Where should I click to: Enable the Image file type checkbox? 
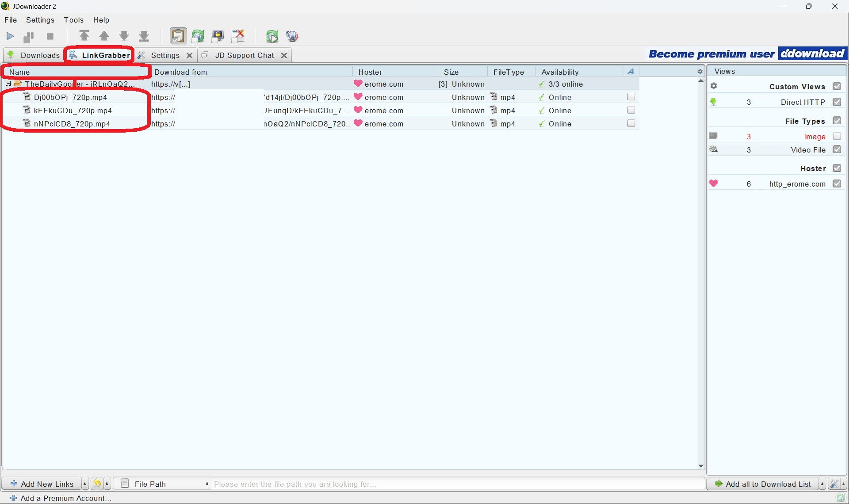pyautogui.click(x=837, y=136)
